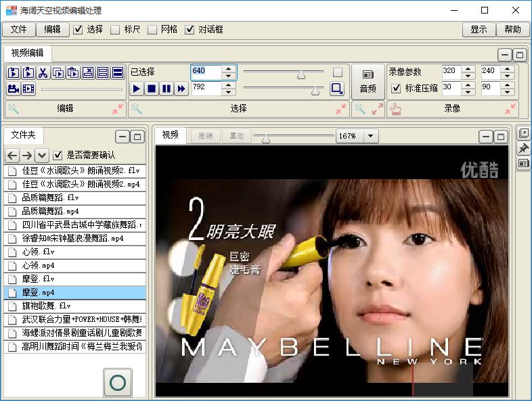Uncheck the 选择 checkbox

click(78, 30)
